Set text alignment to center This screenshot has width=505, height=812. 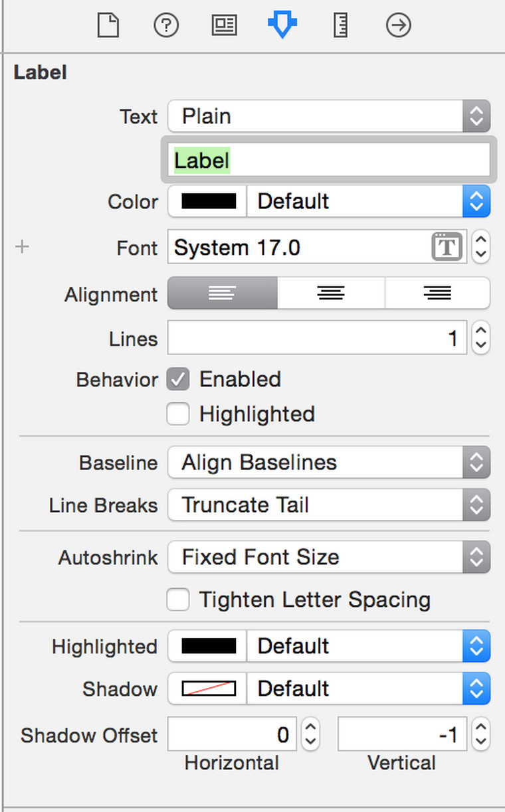(x=331, y=293)
